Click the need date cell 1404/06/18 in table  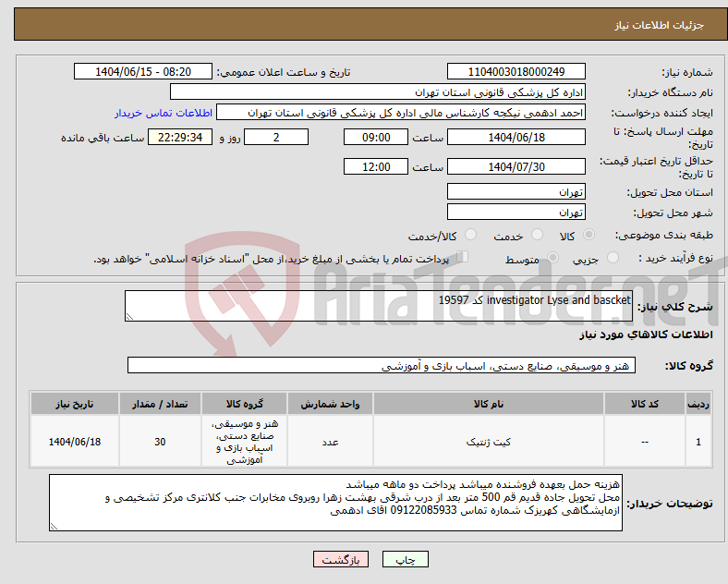pyautogui.click(x=75, y=442)
